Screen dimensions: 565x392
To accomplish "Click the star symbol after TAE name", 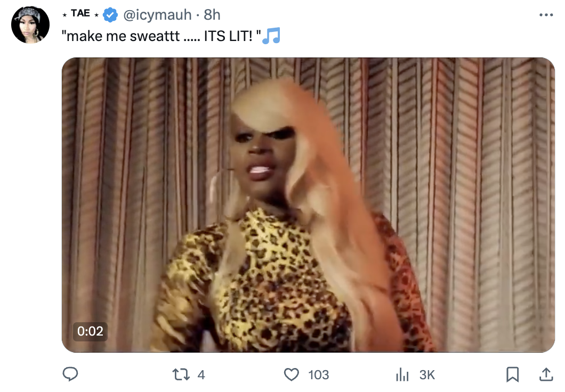I will 96,15.
